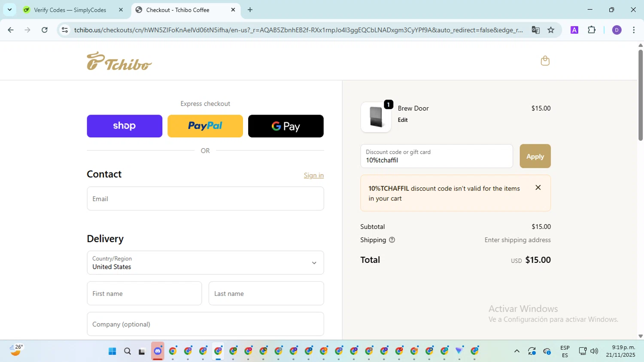Click the browser forward arrow
The height and width of the screenshot is (362, 644).
point(27,30)
